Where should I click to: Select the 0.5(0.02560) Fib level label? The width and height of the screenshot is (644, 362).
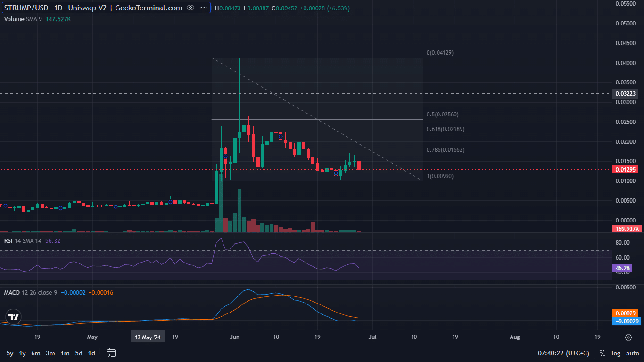[442, 115]
